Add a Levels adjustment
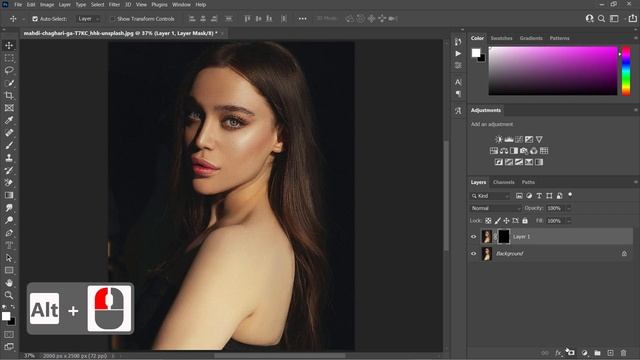Image resolution: width=640 pixels, height=360 pixels. pyautogui.click(x=509, y=140)
